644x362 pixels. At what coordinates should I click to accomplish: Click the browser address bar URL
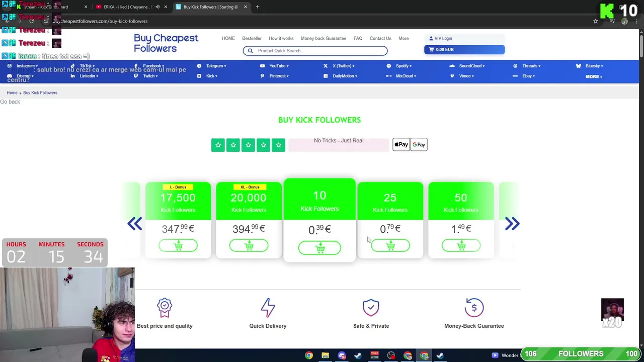pyautogui.click(x=100, y=21)
